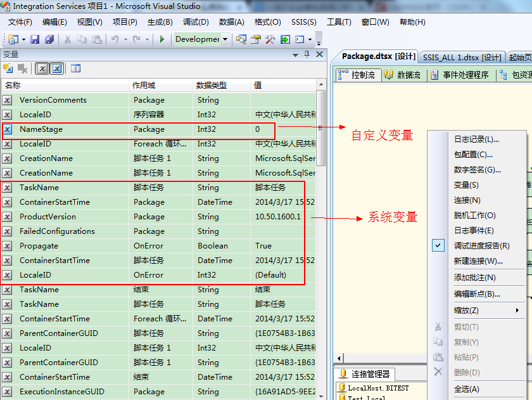
Task: Click the variable icon beside VersionComments
Action: (8, 100)
